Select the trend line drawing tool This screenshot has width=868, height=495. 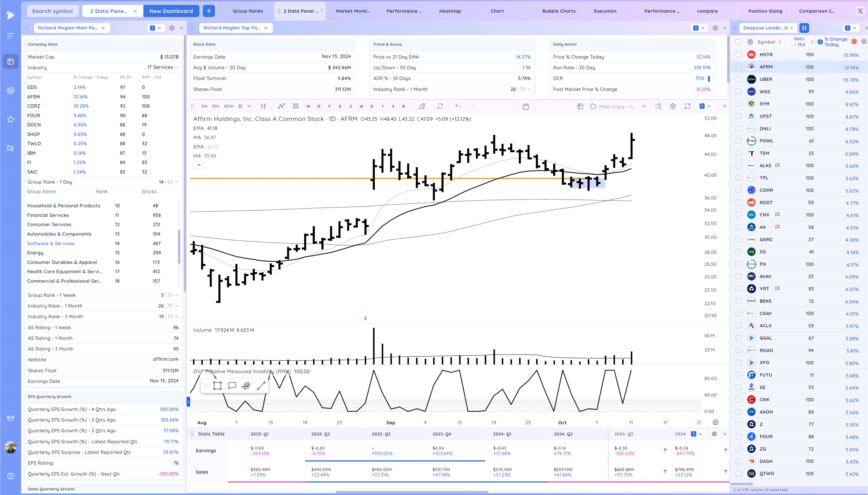(261, 386)
